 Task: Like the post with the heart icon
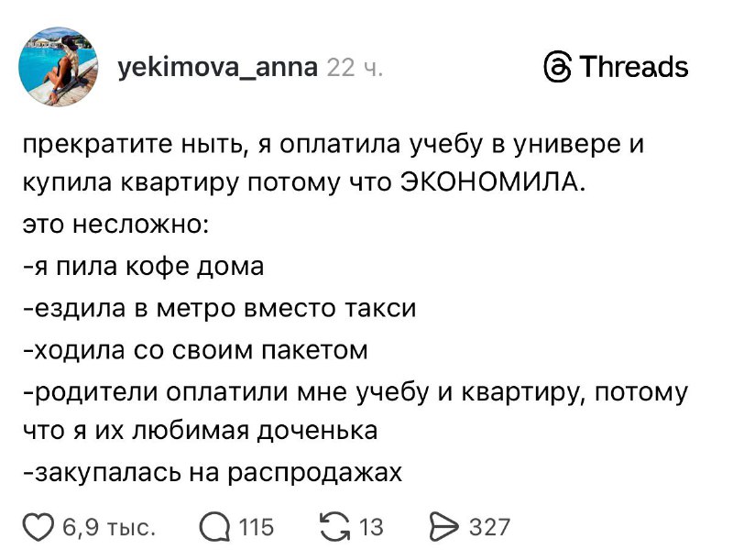pyautogui.click(x=37, y=528)
